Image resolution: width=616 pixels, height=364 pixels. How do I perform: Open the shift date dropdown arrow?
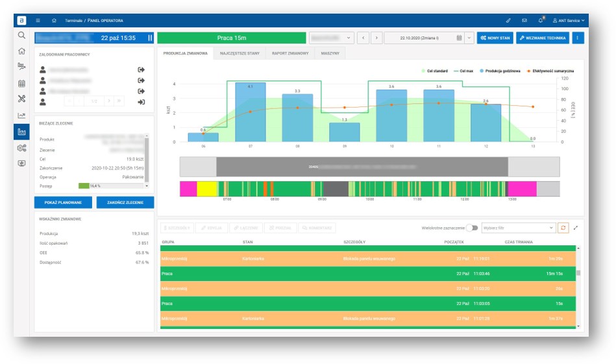[x=469, y=38]
